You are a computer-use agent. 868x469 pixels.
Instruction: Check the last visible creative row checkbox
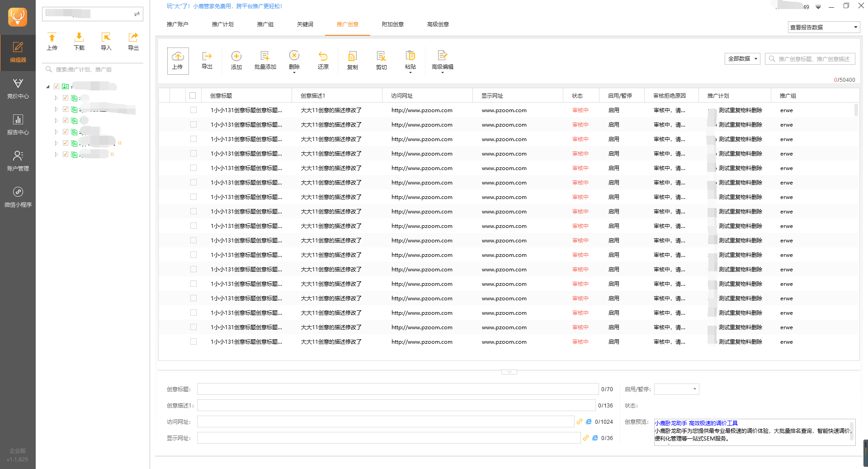click(x=193, y=341)
